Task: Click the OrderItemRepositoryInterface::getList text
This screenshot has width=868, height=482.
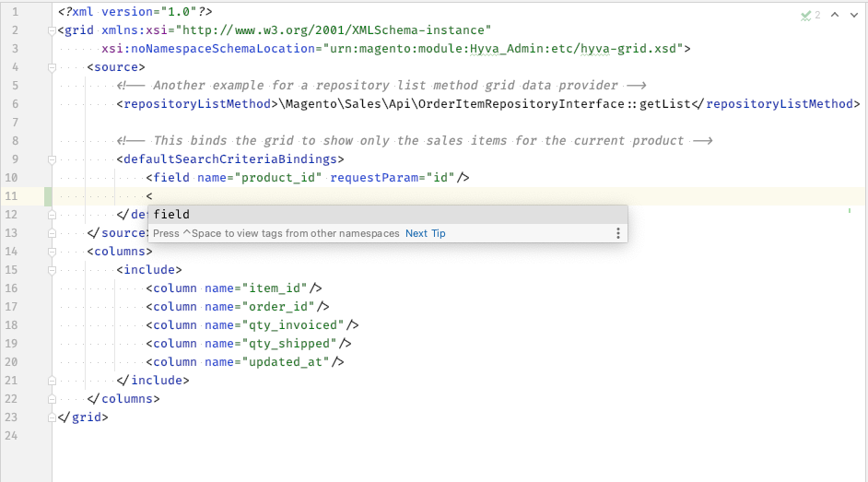Action: [555, 104]
